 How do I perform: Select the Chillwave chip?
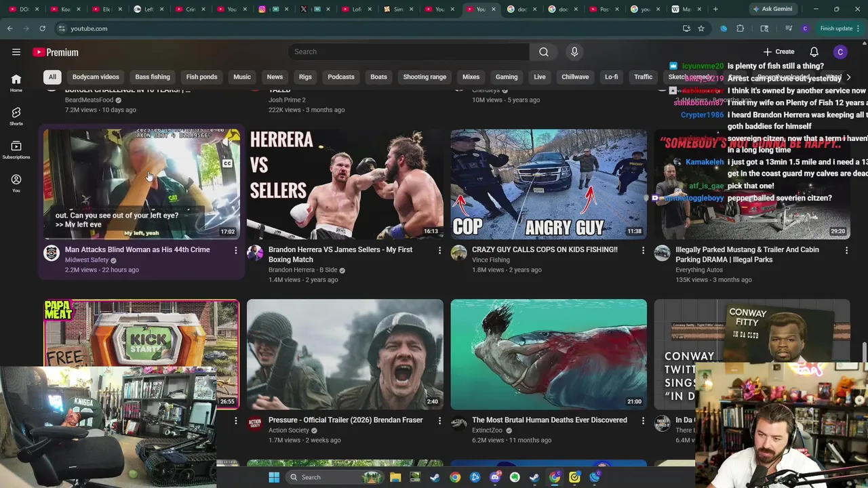click(x=575, y=77)
